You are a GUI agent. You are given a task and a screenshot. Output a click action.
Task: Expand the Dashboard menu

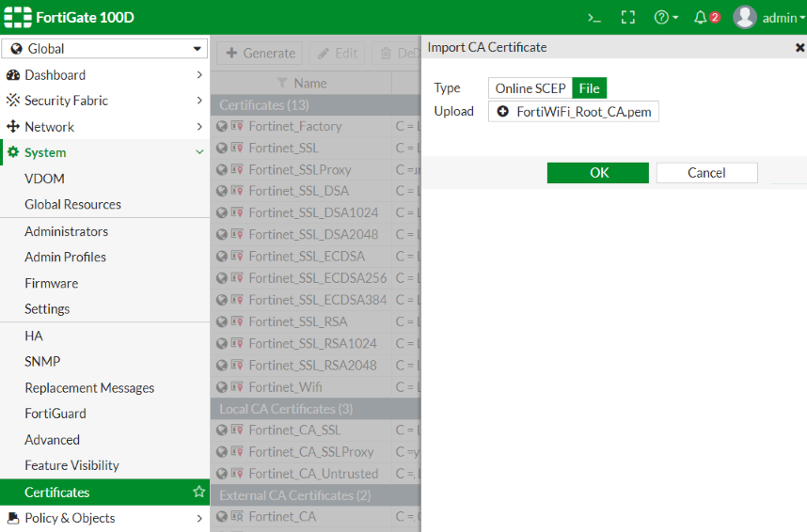coord(105,75)
